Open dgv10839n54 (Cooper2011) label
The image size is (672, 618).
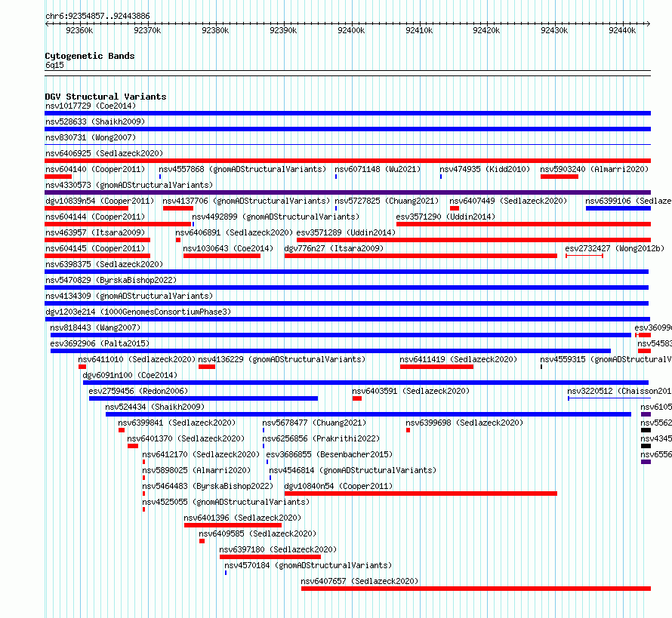[100, 201]
